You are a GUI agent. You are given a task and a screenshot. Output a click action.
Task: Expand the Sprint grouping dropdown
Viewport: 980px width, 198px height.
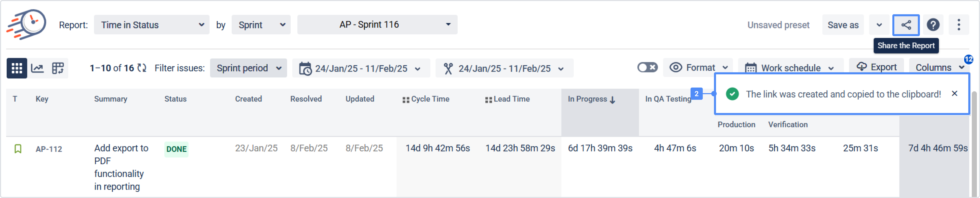(261, 25)
